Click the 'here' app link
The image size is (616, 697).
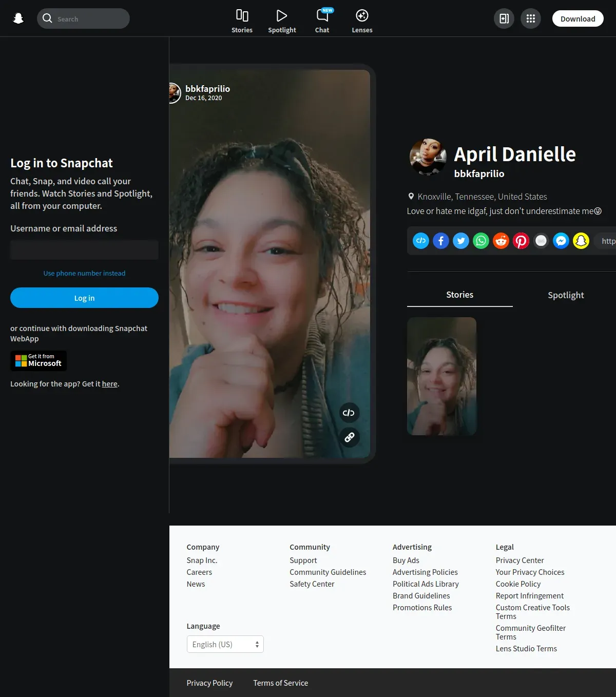click(x=109, y=384)
